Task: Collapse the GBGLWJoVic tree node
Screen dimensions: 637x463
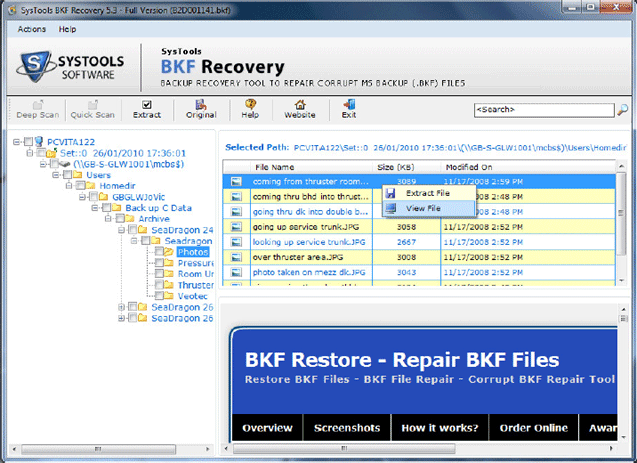Action: [x=82, y=197]
